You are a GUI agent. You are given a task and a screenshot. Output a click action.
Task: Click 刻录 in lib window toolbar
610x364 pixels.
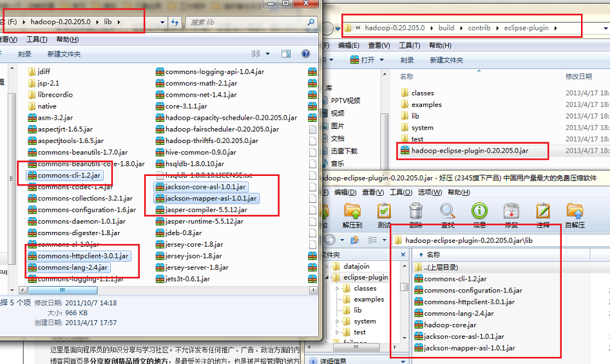point(24,54)
